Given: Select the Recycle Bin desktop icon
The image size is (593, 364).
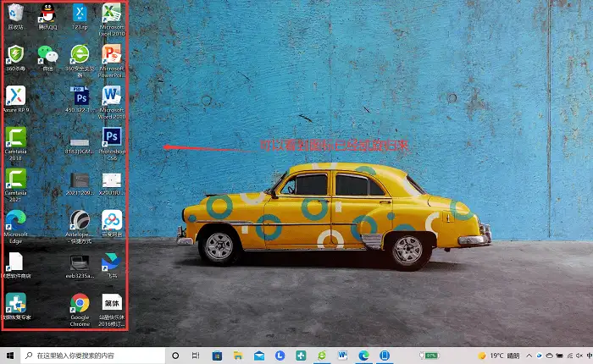Looking at the screenshot, I should point(15,17).
